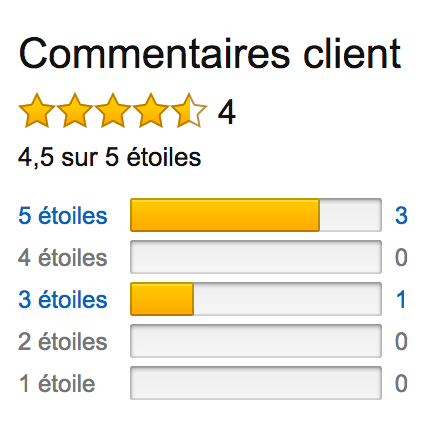Click the empty 2 étoiles histogram bar
The image size is (428, 426).
point(256,341)
